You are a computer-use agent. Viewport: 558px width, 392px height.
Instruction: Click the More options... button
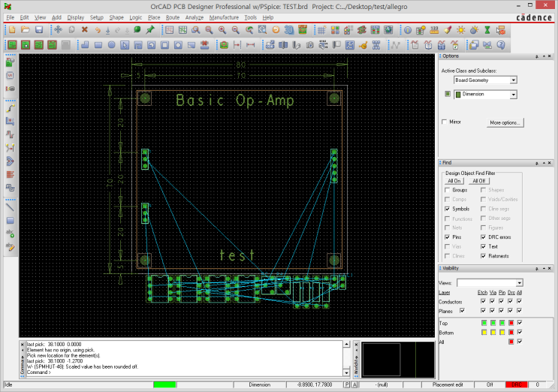point(505,122)
